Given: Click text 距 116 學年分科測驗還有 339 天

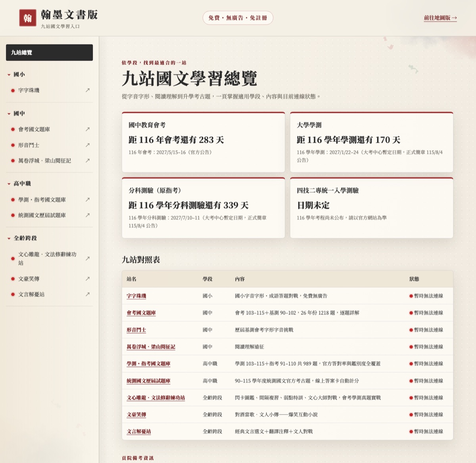Looking at the screenshot, I should pos(188,205).
